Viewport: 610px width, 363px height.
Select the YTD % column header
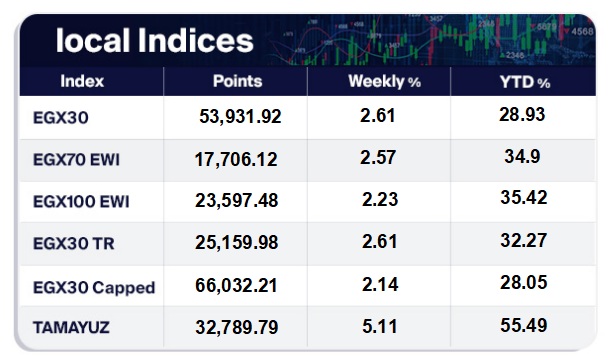coord(524,82)
